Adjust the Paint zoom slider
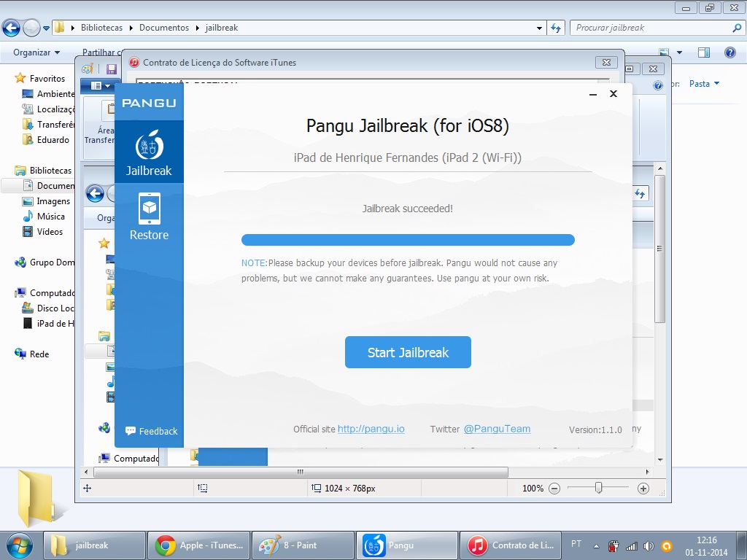The width and height of the screenshot is (747, 560). (x=598, y=488)
